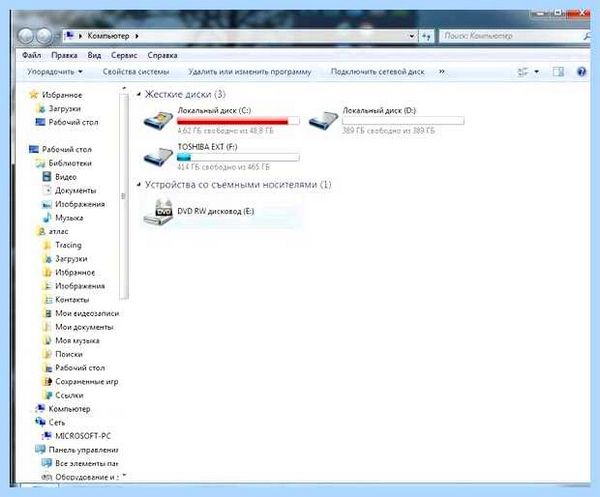Image resolution: width=600 pixels, height=497 pixels.
Task: Click the Контакты folder icon
Action: 47,300
